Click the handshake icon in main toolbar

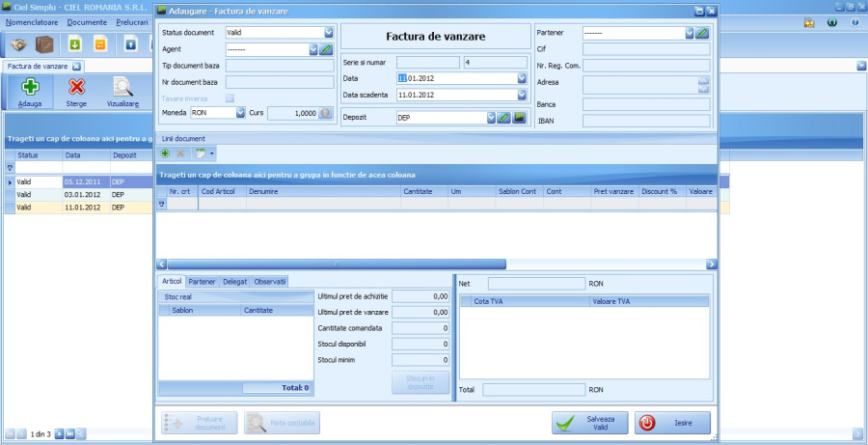[x=18, y=44]
